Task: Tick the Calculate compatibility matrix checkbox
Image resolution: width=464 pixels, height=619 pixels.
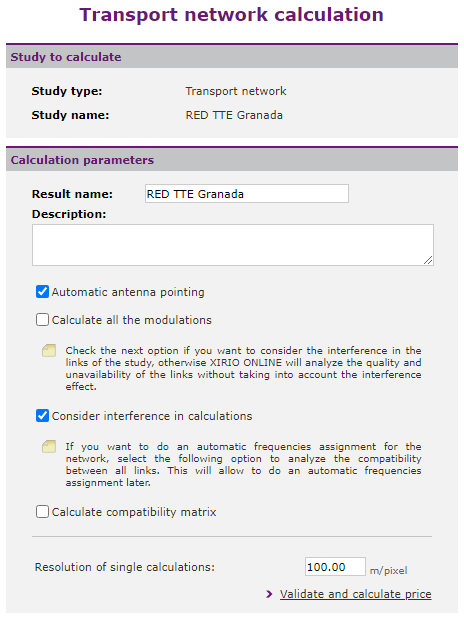Action: [42, 512]
